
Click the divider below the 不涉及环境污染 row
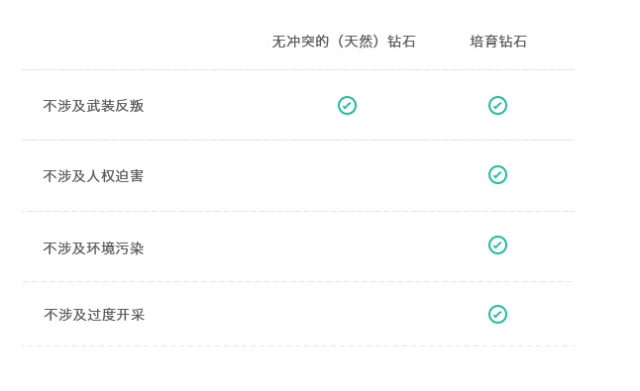[298, 281]
